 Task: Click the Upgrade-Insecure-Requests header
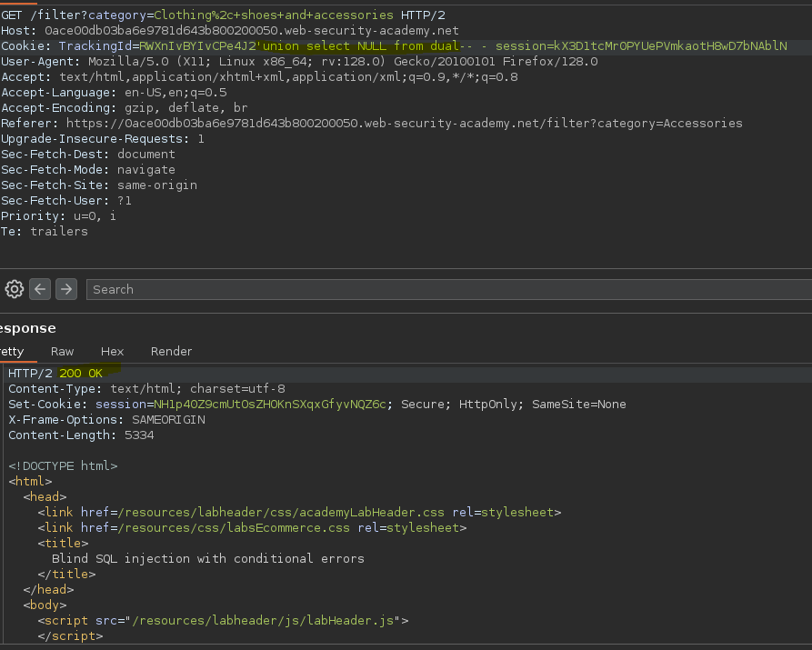[103, 139]
